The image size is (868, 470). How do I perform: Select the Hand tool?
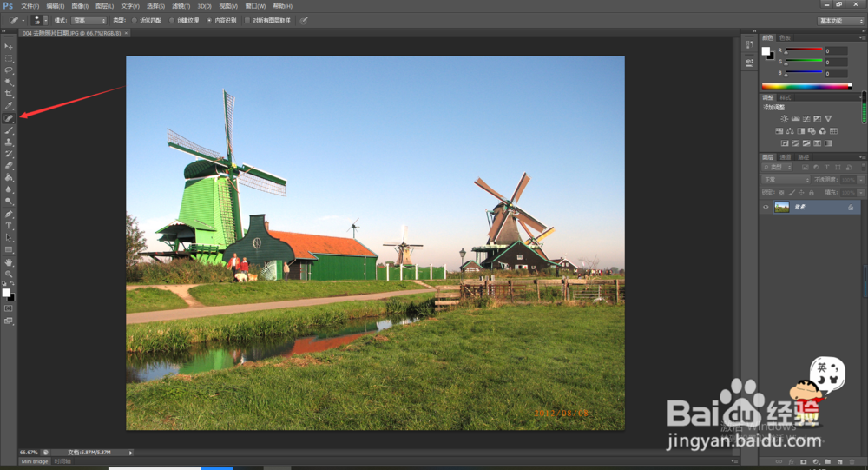coord(9,262)
